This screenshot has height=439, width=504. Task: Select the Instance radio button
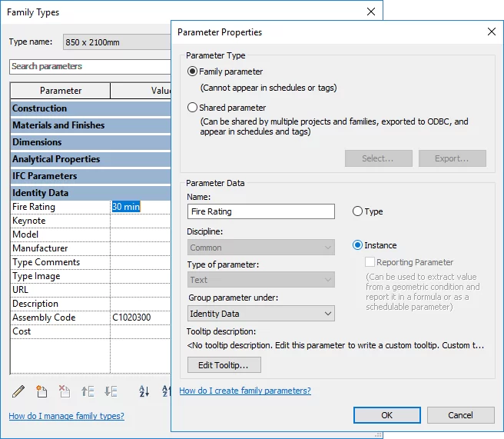click(x=357, y=245)
